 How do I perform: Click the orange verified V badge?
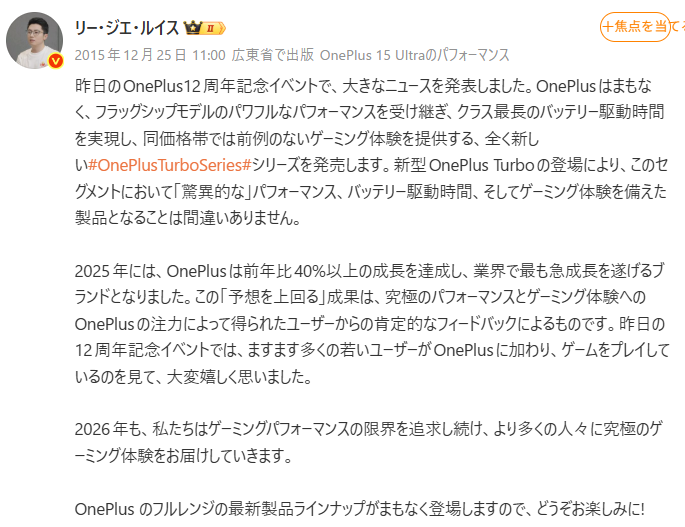click(55, 61)
